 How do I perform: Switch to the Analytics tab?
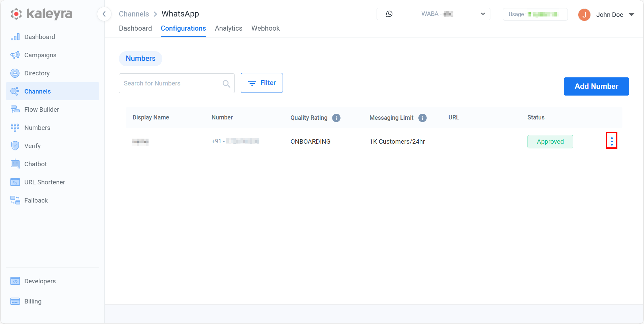(229, 28)
